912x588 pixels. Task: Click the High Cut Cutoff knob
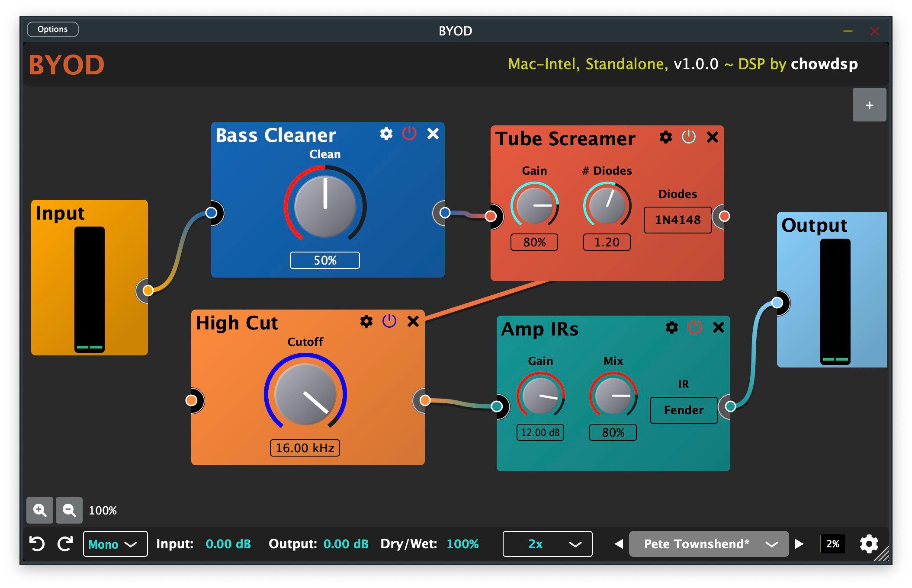(x=305, y=394)
